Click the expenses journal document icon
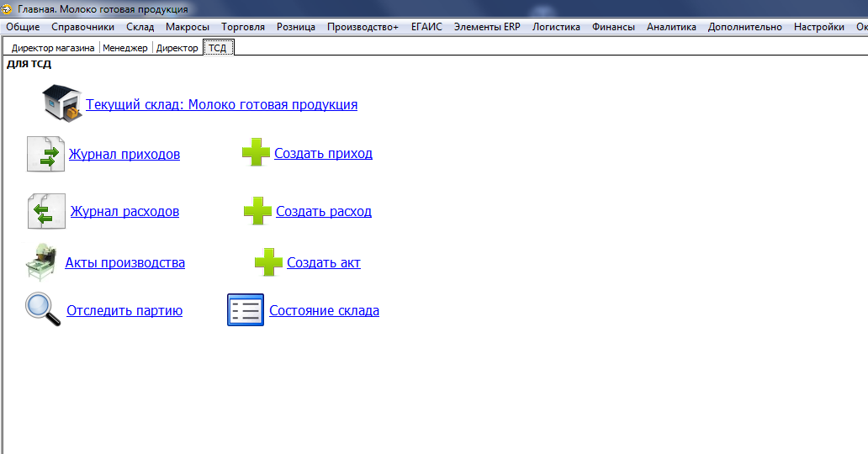This screenshot has height=454, width=868. pyautogui.click(x=45, y=211)
